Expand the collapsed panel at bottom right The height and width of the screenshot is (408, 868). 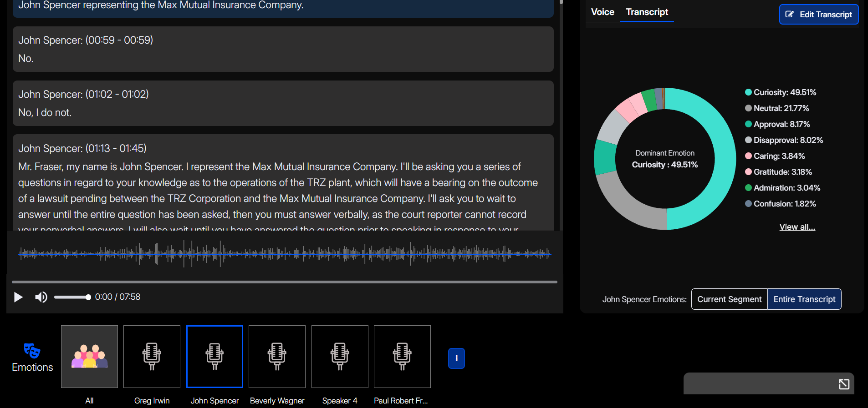844,384
